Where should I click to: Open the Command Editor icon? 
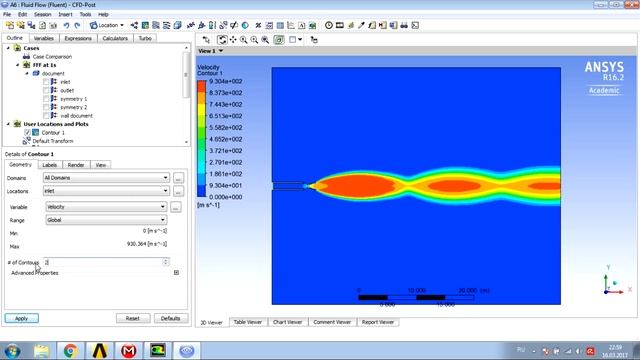pos(415,25)
